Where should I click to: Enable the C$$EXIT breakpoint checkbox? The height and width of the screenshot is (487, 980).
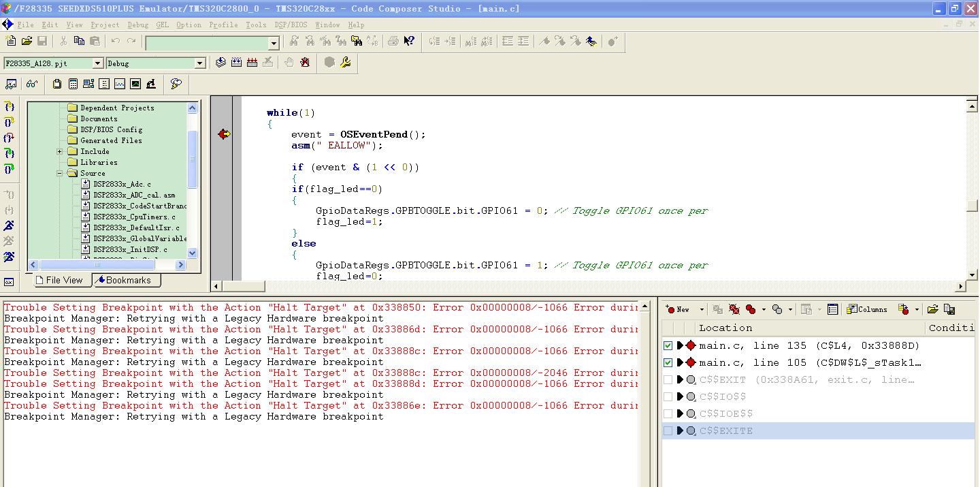pyautogui.click(x=668, y=380)
